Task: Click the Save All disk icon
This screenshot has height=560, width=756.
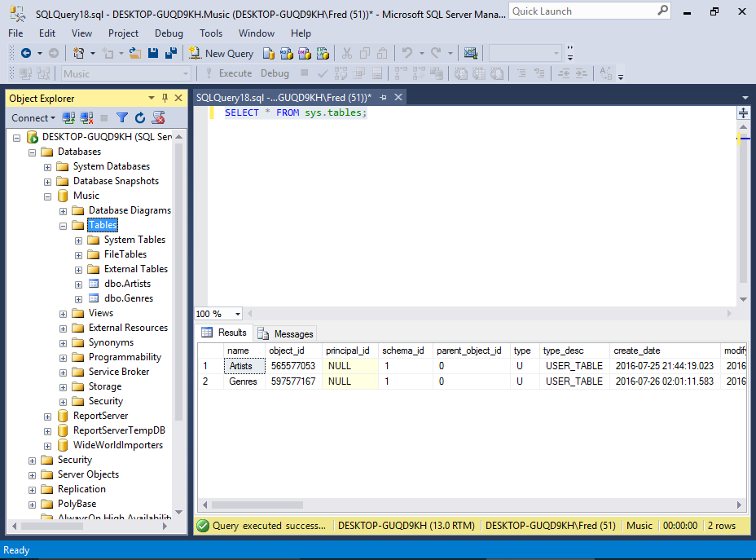Action: pyautogui.click(x=171, y=53)
